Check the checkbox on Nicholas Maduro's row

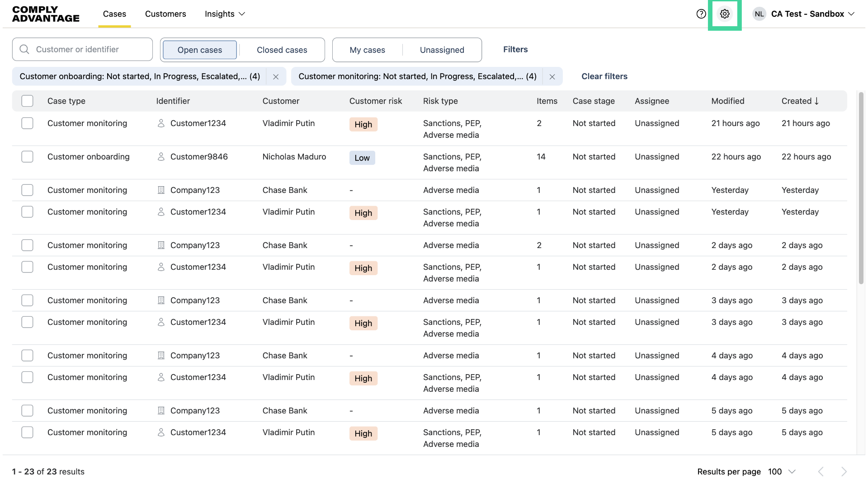point(27,157)
